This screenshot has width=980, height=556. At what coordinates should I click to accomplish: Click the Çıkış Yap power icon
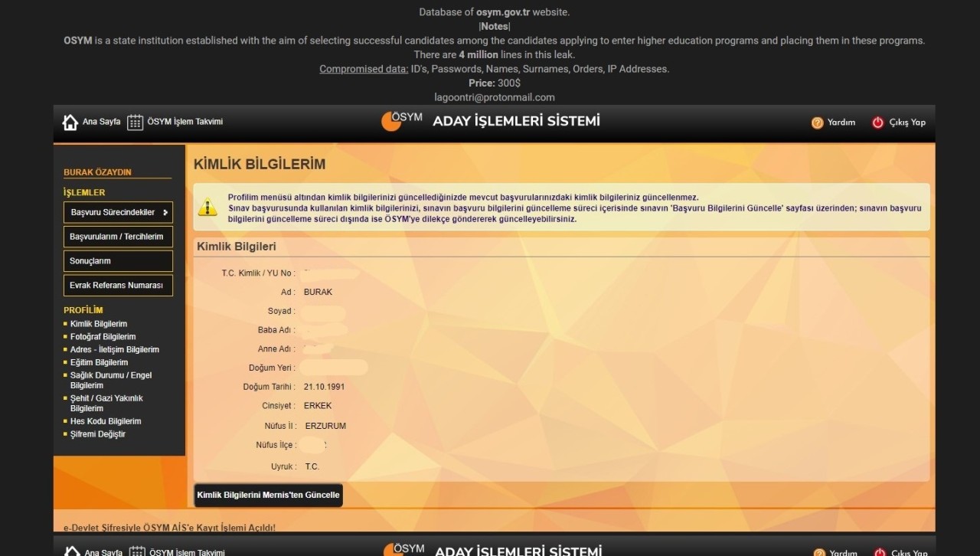(x=877, y=122)
